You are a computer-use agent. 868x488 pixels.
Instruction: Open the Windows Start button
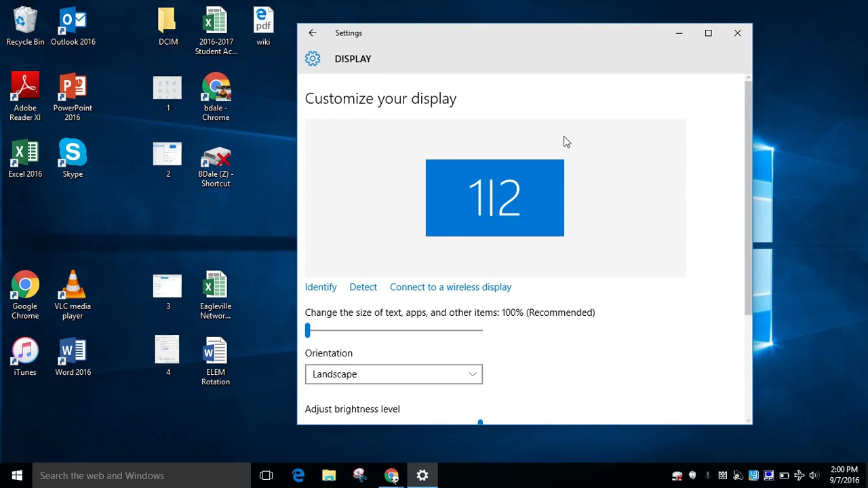pyautogui.click(x=17, y=475)
